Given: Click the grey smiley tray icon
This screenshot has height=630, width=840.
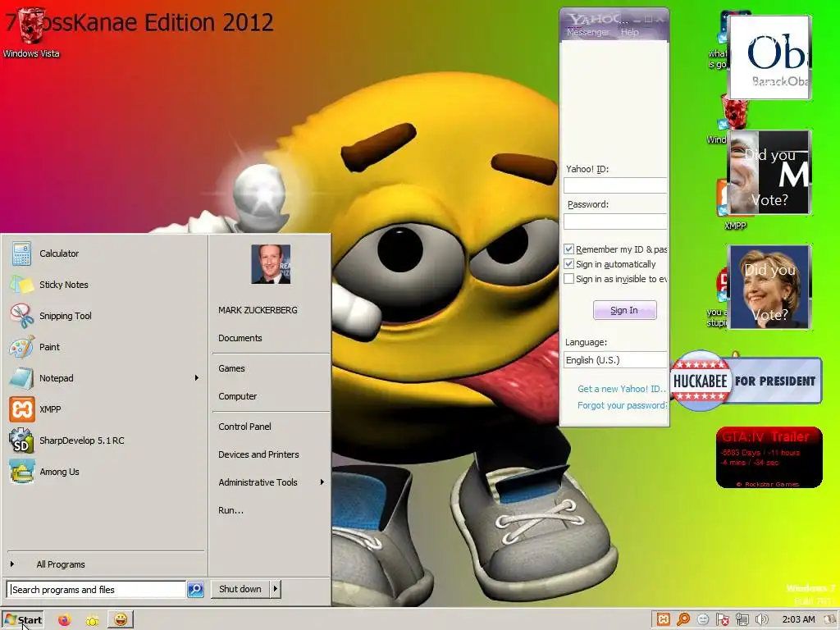Looking at the screenshot, I should pyautogui.click(x=703, y=620).
